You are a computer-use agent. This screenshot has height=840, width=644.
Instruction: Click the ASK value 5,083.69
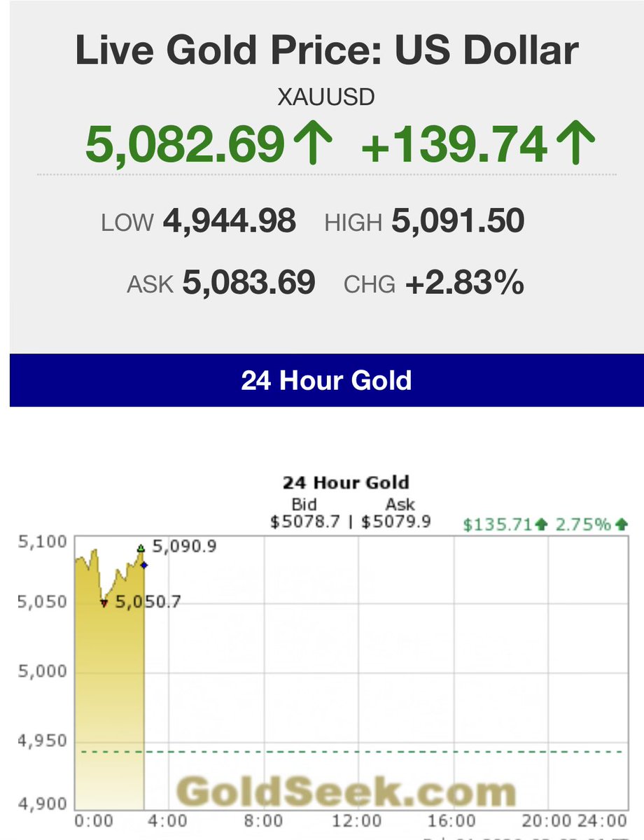pos(248,283)
